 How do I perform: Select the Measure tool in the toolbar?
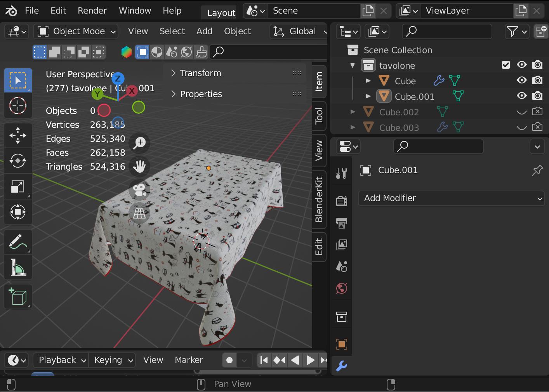(17, 267)
